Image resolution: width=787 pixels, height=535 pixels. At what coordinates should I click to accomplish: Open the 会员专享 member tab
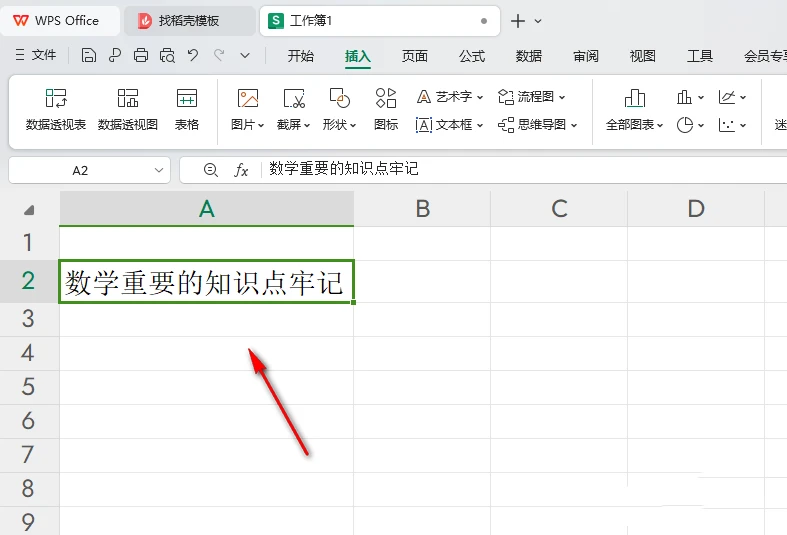tap(765, 56)
